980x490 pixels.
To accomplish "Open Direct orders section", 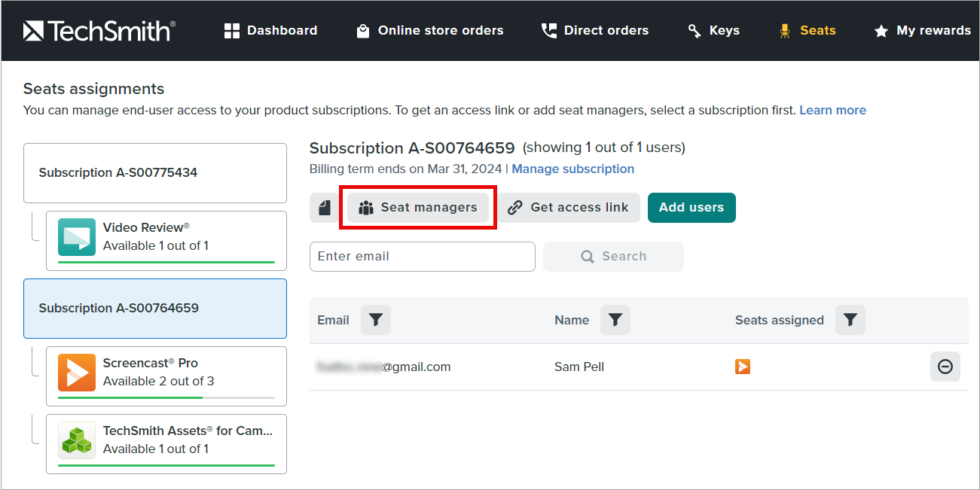I will point(594,31).
